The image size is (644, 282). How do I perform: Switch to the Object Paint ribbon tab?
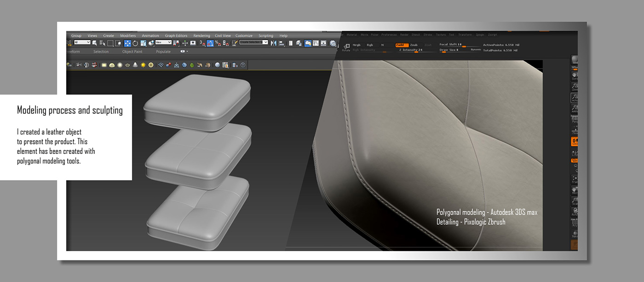pyautogui.click(x=132, y=52)
